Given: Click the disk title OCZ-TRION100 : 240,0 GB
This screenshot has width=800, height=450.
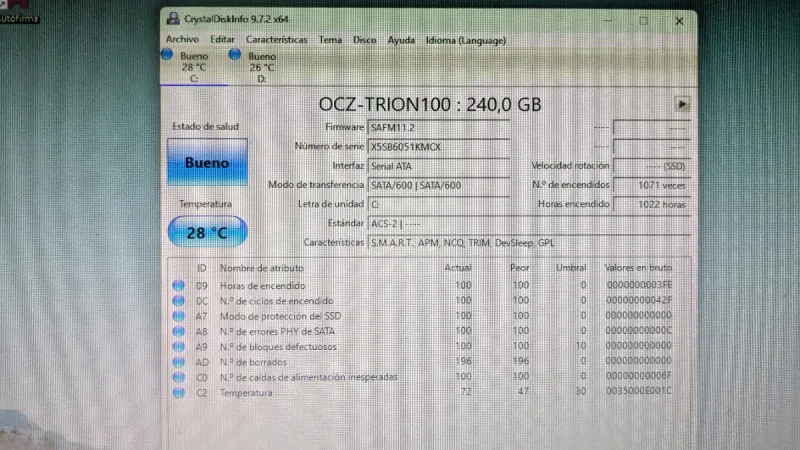Looking at the screenshot, I should point(430,105).
